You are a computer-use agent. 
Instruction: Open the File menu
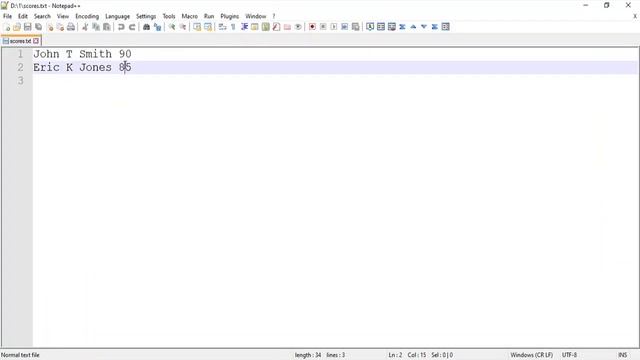click(7, 16)
